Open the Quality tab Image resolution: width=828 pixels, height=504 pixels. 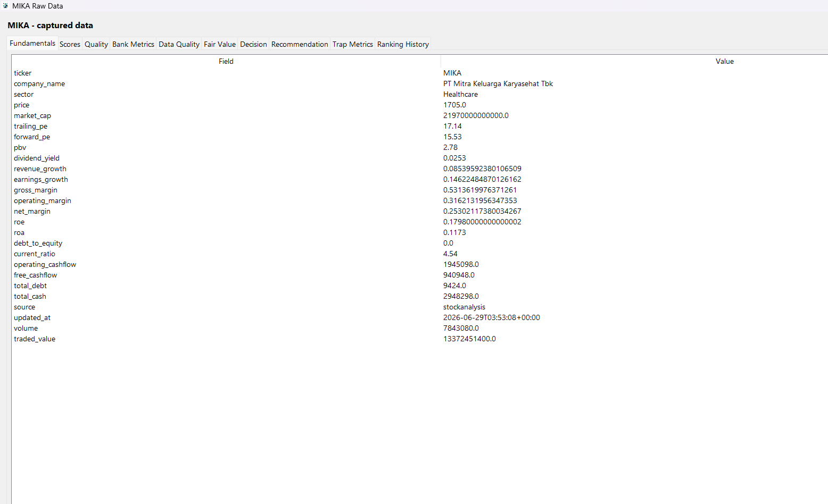point(96,44)
